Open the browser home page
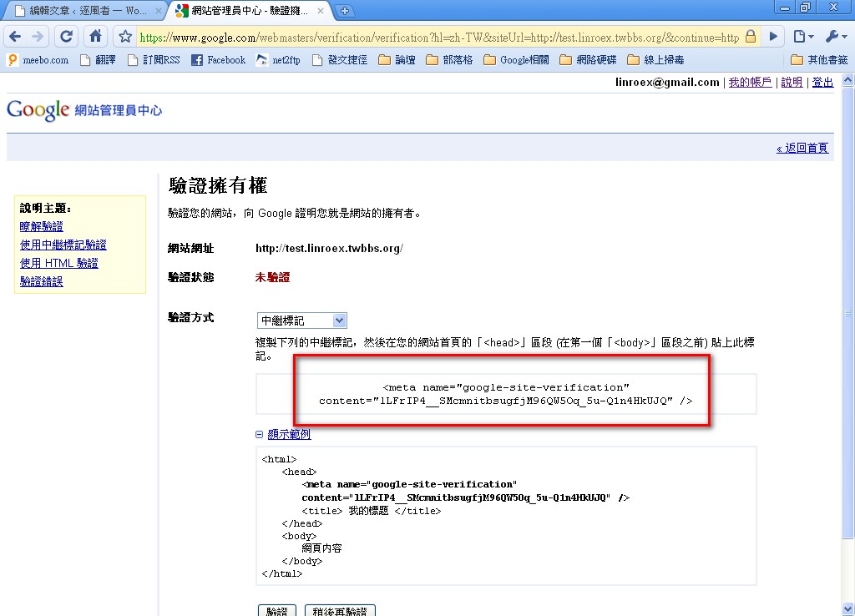This screenshot has width=855, height=616. pyautogui.click(x=95, y=37)
